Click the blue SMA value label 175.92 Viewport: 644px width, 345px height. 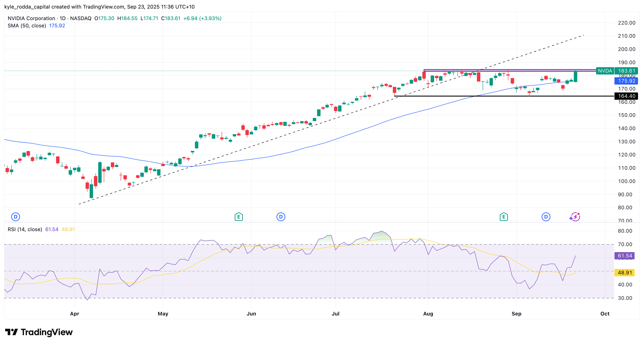point(626,81)
